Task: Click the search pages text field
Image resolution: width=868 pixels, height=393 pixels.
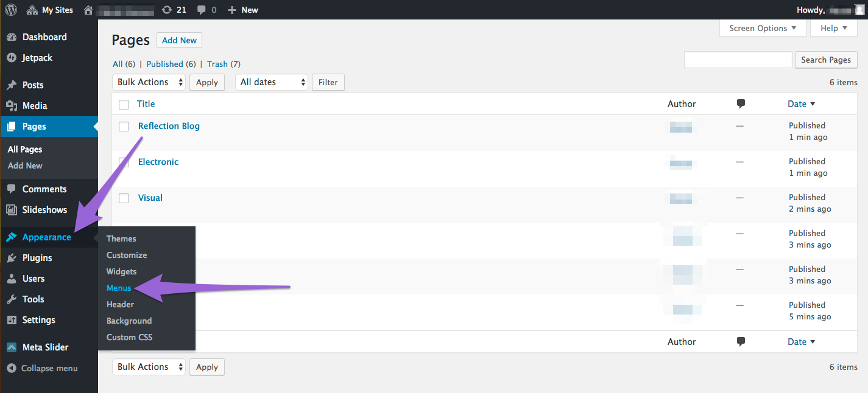Action: point(738,60)
